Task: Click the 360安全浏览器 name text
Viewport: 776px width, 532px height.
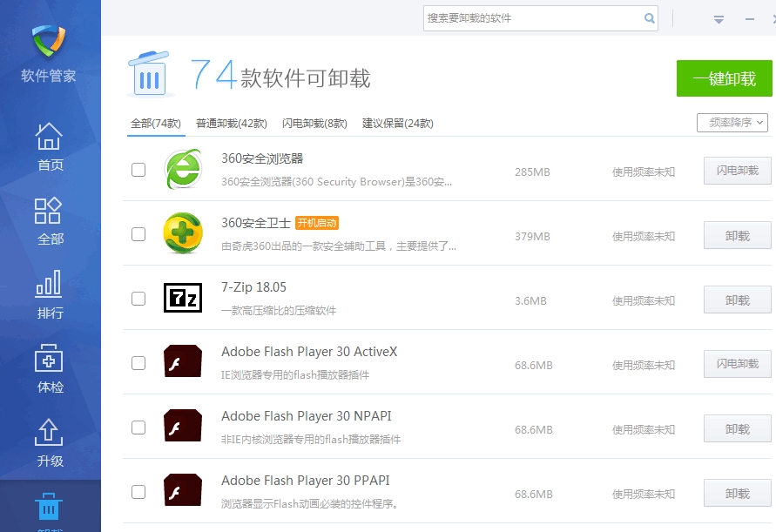Action: point(262,158)
